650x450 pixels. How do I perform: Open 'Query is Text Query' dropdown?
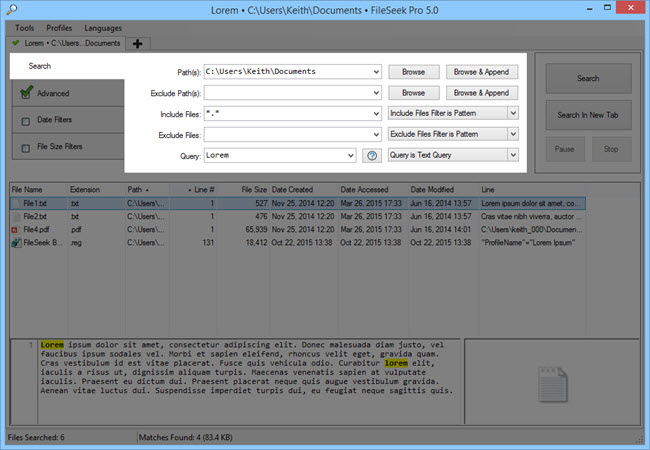[x=453, y=155]
